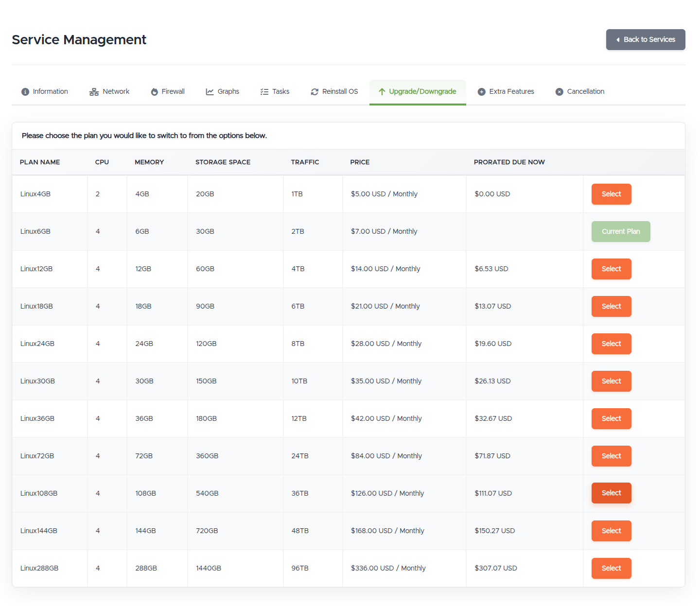This screenshot has width=700, height=606.
Task: Click Select for the Linux144GB plan
Action: click(x=611, y=531)
